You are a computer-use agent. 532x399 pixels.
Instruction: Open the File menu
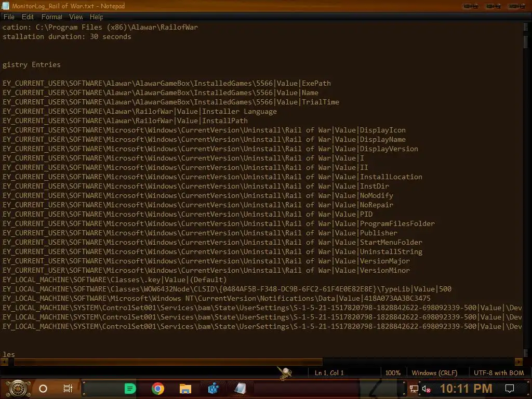[x=9, y=17]
